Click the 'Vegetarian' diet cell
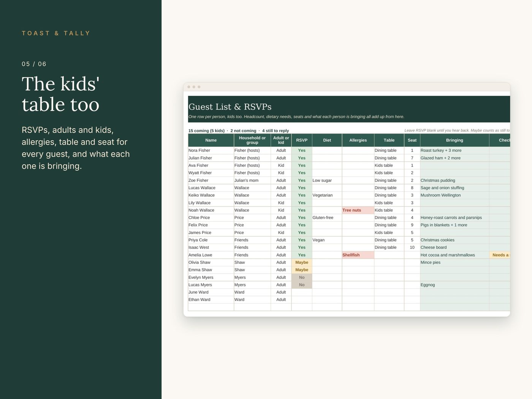This screenshot has width=532, height=399. coord(327,195)
